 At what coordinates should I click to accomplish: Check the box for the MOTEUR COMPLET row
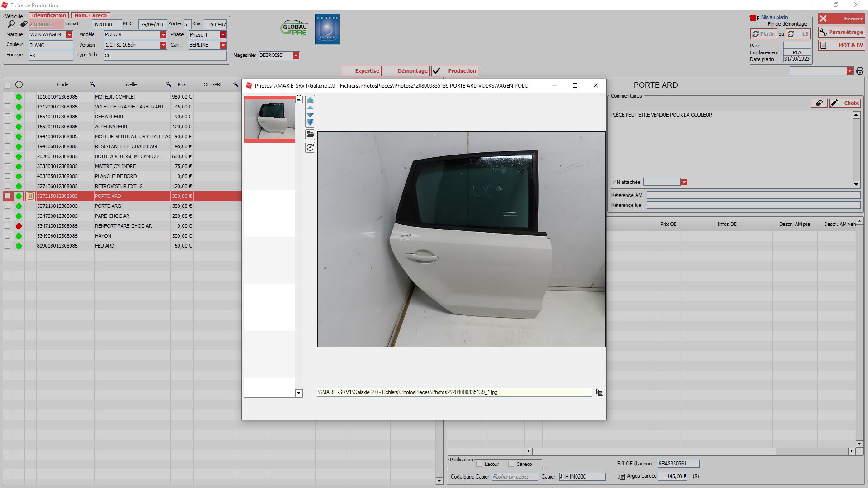[8, 97]
